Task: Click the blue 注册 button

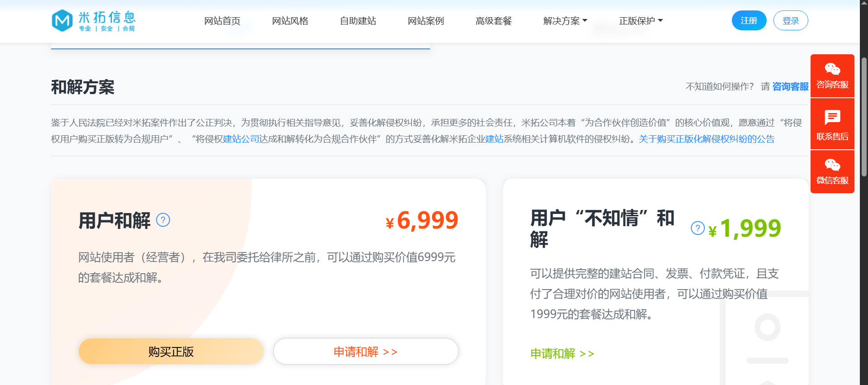Action: click(x=749, y=20)
